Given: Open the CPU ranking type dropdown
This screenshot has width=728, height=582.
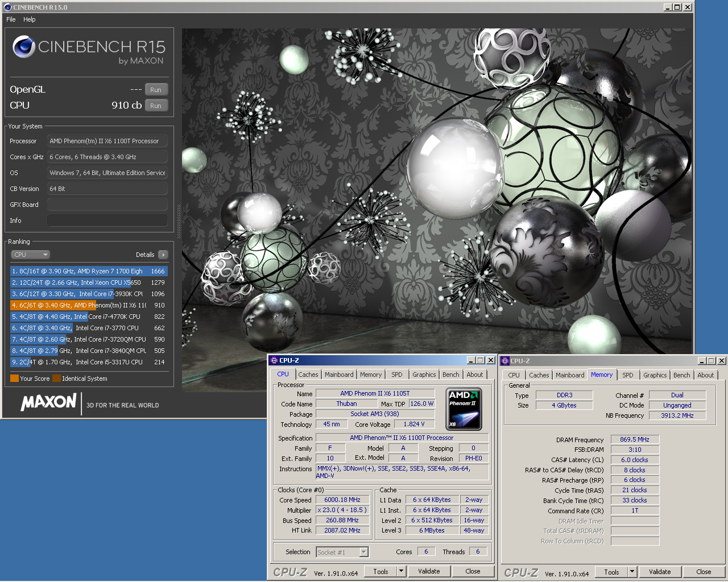Looking at the screenshot, I should coord(31,255).
